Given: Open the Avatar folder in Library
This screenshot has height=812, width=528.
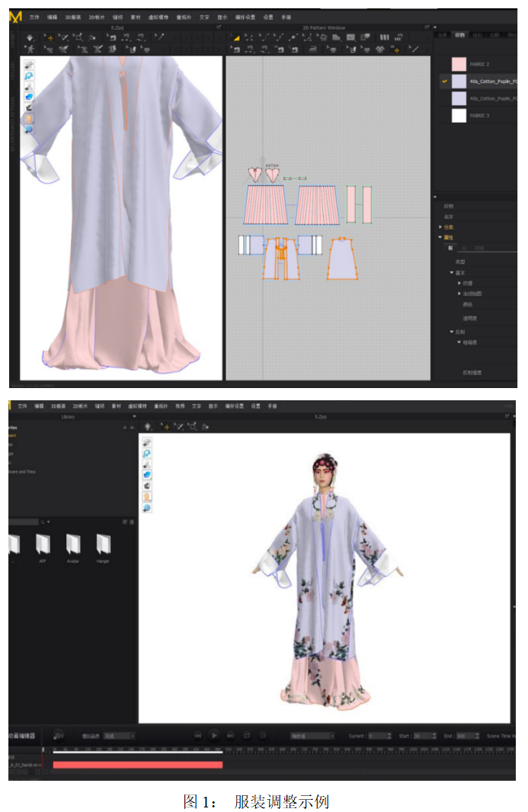Looking at the screenshot, I should point(73,544).
